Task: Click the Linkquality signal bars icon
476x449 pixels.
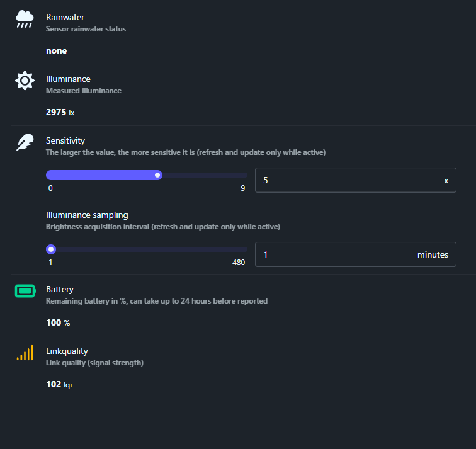Action: (x=25, y=353)
